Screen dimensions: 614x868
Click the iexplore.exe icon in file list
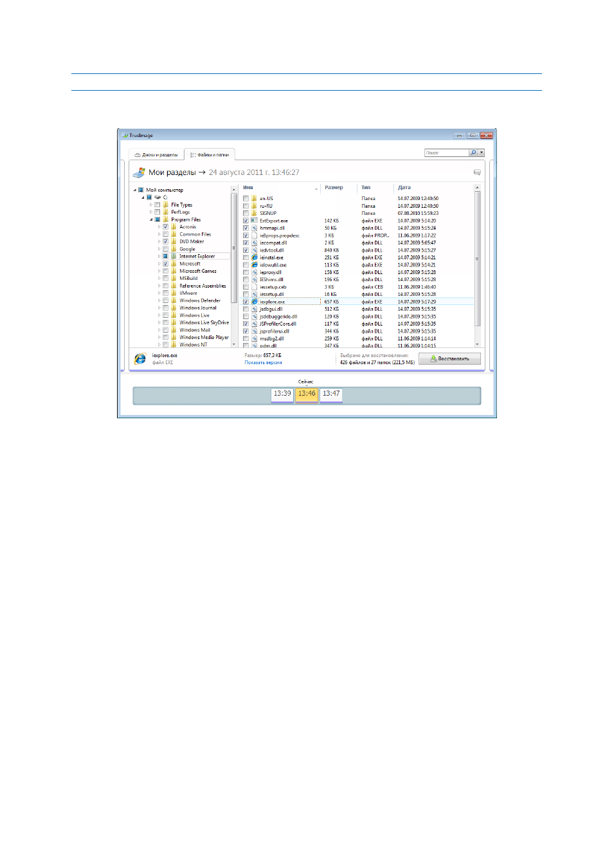255,302
